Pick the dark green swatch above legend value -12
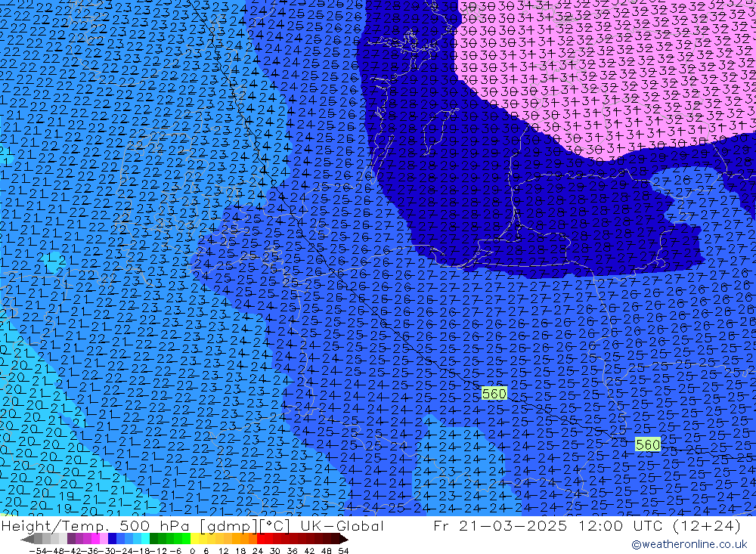 point(153,539)
